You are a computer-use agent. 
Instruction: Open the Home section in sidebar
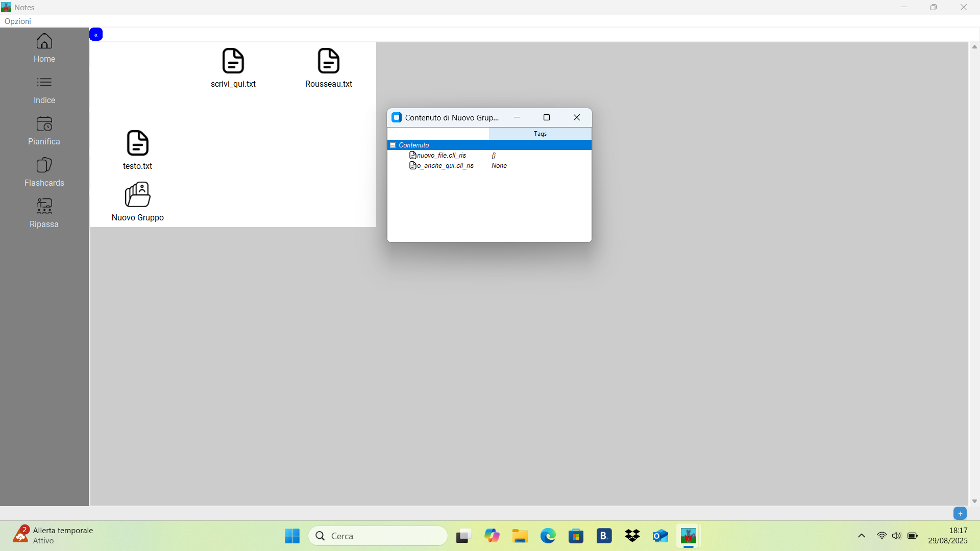coord(44,48)
